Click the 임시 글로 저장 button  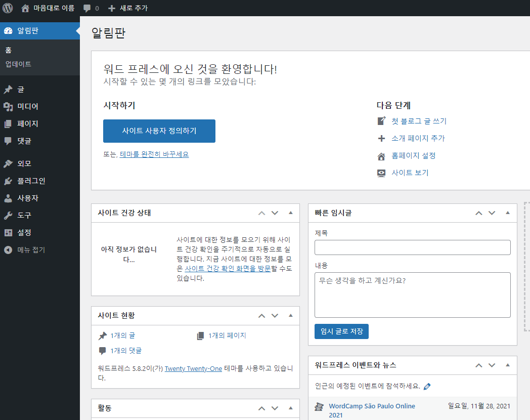pos(341,331)
